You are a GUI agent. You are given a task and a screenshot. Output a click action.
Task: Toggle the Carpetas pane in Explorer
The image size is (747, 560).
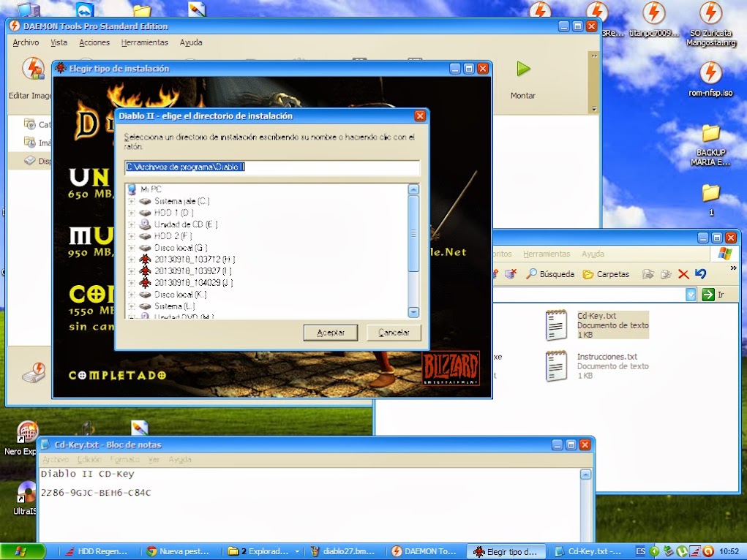click(607, 274)
